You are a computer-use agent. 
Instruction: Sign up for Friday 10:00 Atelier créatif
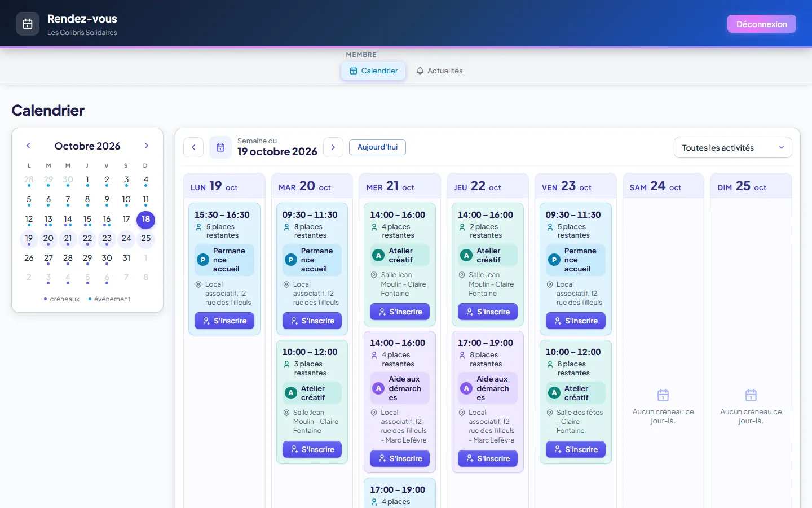point(576,449)
